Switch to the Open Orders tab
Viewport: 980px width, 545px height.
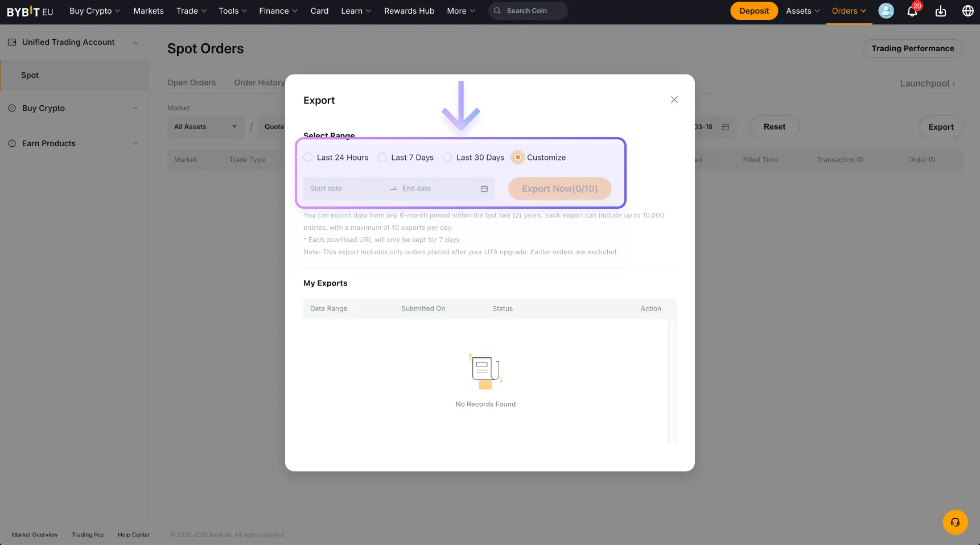191,82
